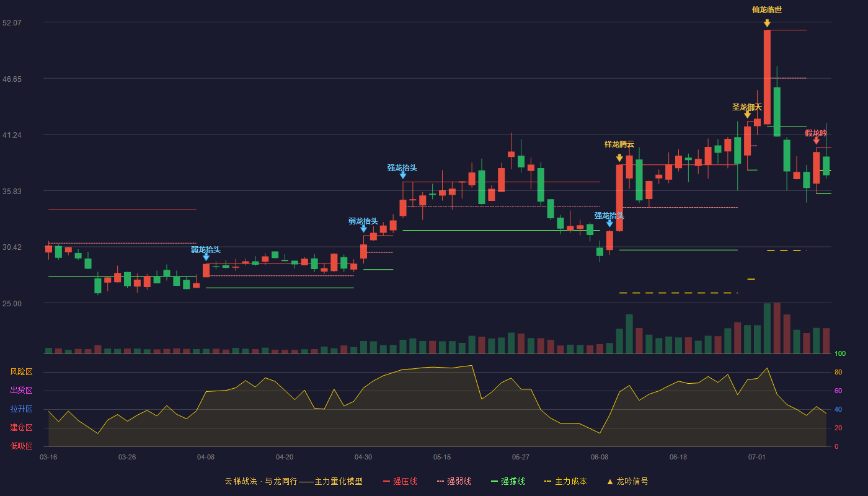Select the 圣龙御天 label text
The width and height of the screenshot is (868, 496).
pyautogui.click(x=747, y=107)
